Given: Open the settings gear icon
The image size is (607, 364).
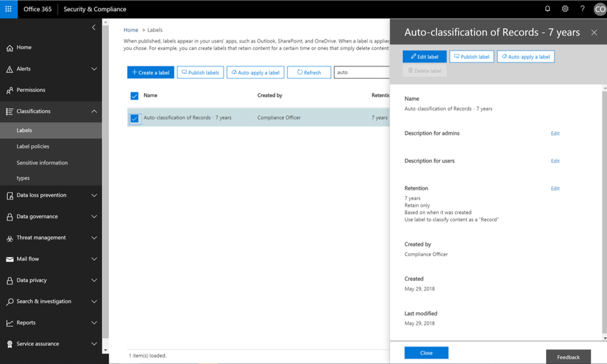Looking at the screenshot, I should point(565,9).
